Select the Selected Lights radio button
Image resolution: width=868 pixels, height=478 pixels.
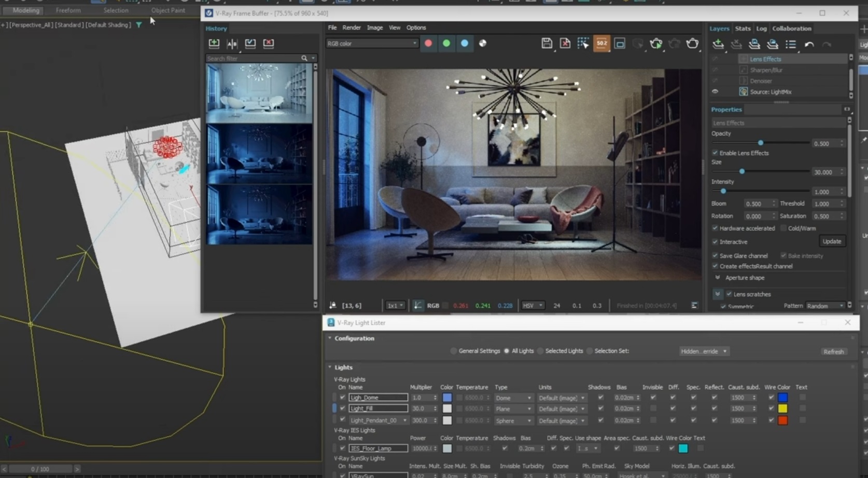pyautogui.click(x=540, y=351)
